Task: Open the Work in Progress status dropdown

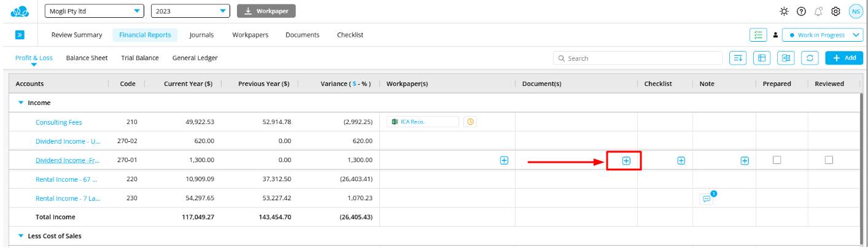Action: [x=823, y=35]
